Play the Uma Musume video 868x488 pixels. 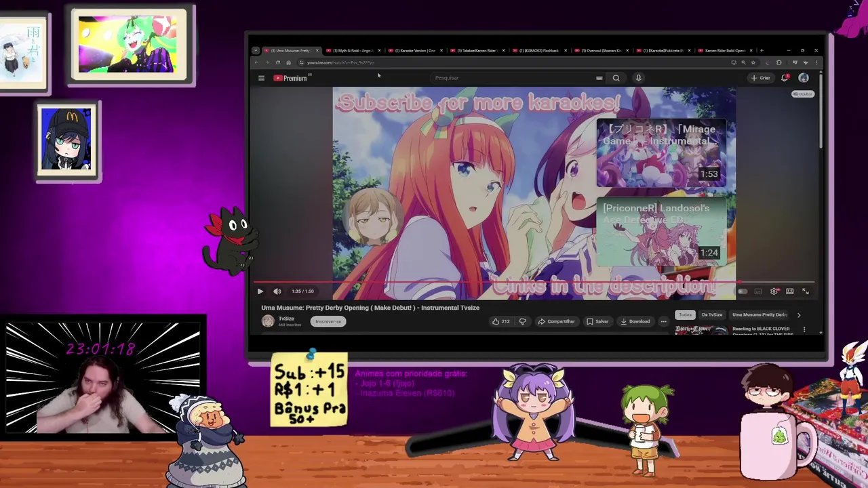tap(260, 291)
